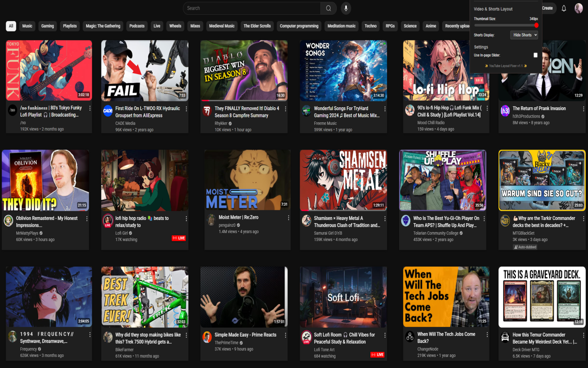Open the Shorts Display dropdown
The width and height of the screenshot is (588, 368).
click(524, 34)
